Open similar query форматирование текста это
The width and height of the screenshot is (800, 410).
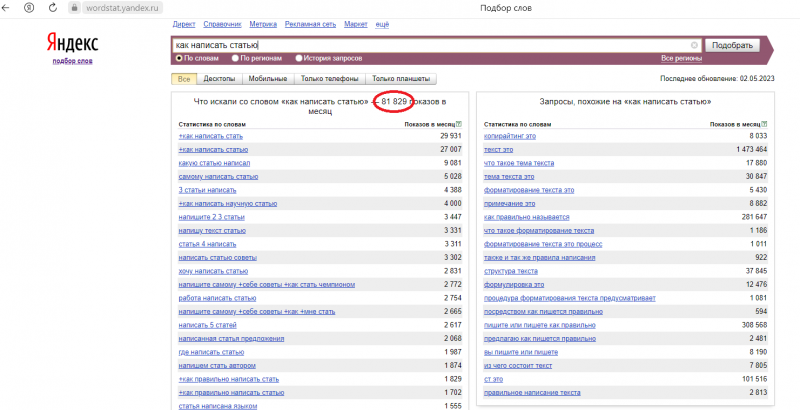click(529, 190)
